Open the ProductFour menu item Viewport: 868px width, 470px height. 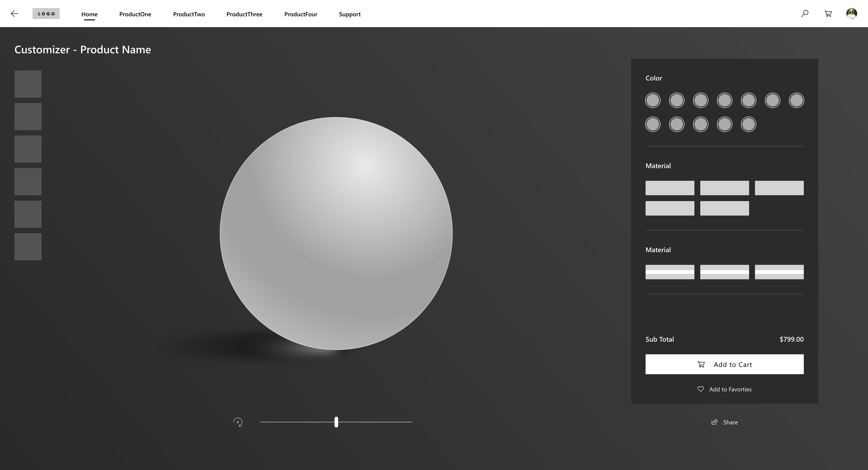(x=301, y=14)
